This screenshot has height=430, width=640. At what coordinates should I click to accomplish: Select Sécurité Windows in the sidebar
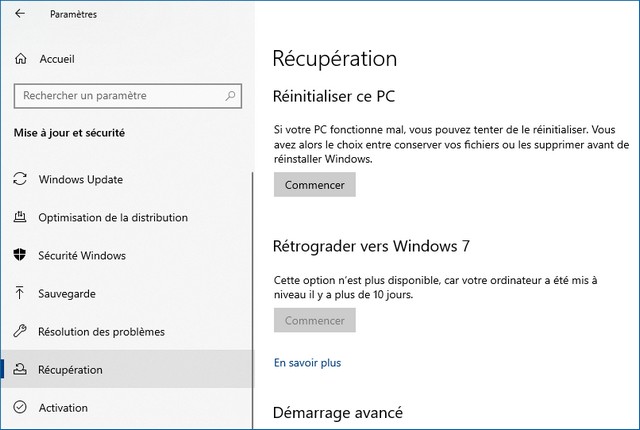point(82,256)
